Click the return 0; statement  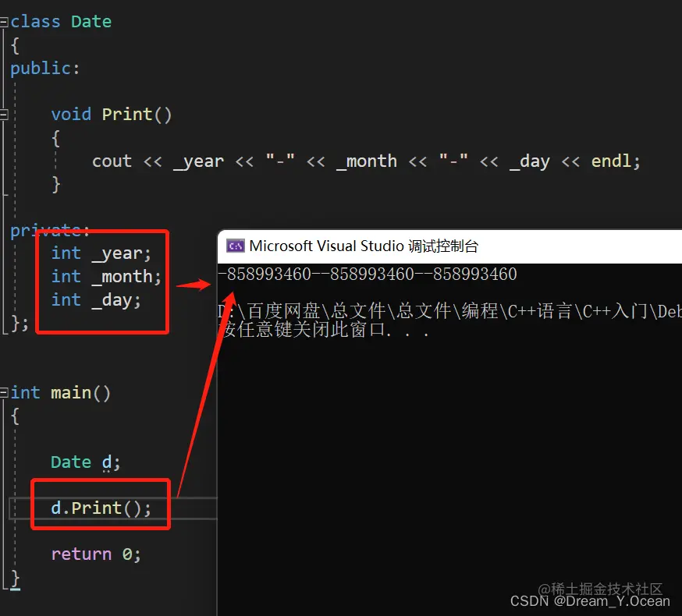pos(96,554)
